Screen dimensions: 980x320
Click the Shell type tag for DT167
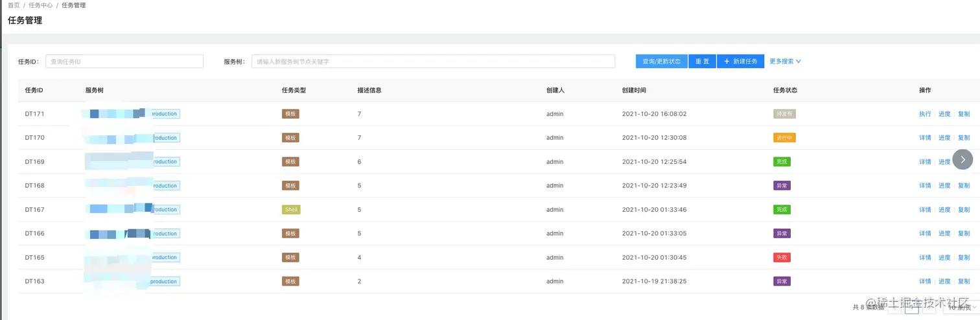click(291, 210)
